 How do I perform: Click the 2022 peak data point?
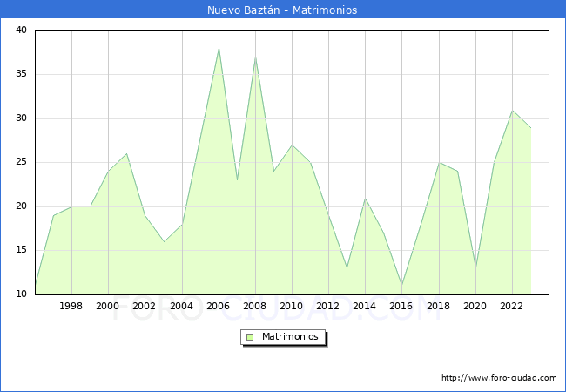pos(512,111)
